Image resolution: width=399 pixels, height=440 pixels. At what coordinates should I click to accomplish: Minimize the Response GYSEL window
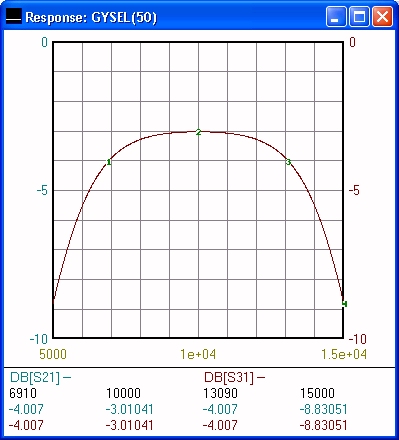pyautogui.click(x=336, y=16)
